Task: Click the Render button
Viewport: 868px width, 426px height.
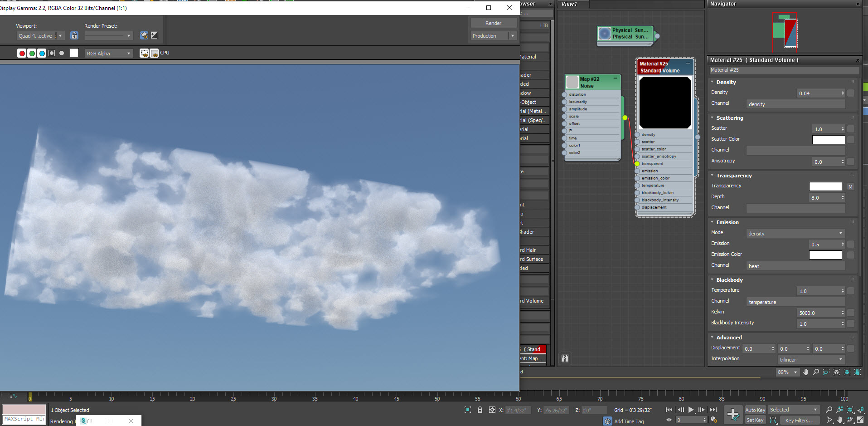Action: click(x=494, y=23)
